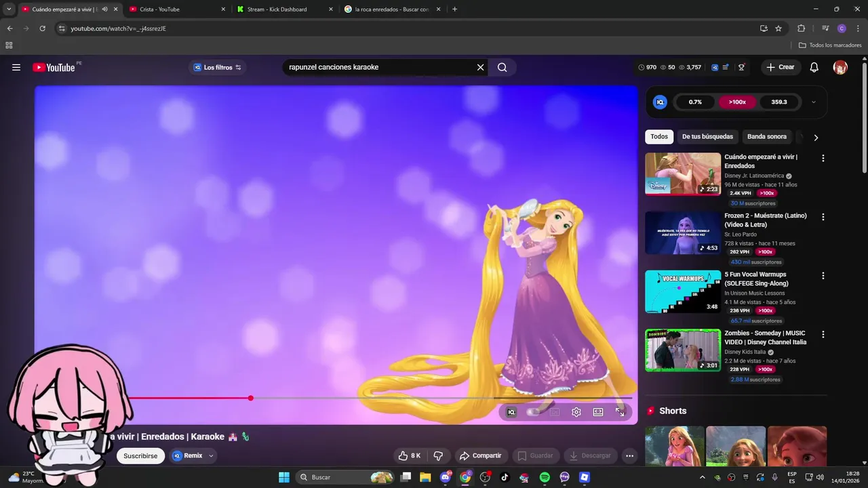Open the Los filtros filter button
The image size is (868, 488).
[x=218, y=67]
